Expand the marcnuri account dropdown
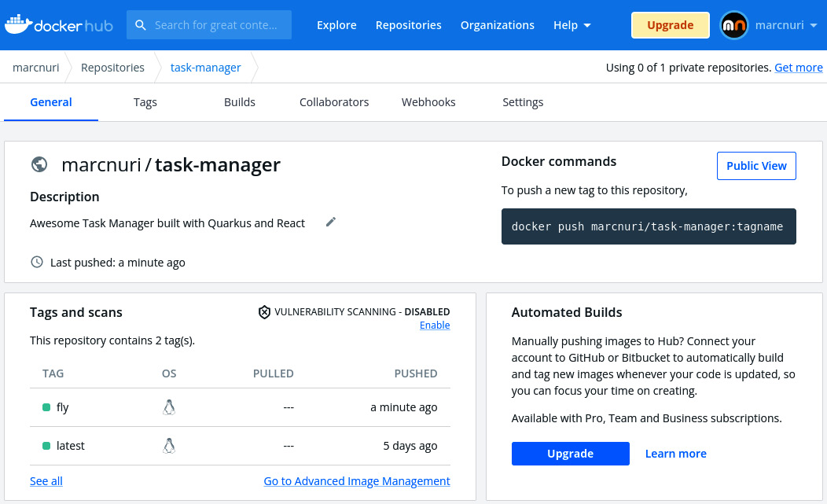The image size is (827, 504). [x=786, y=24]
